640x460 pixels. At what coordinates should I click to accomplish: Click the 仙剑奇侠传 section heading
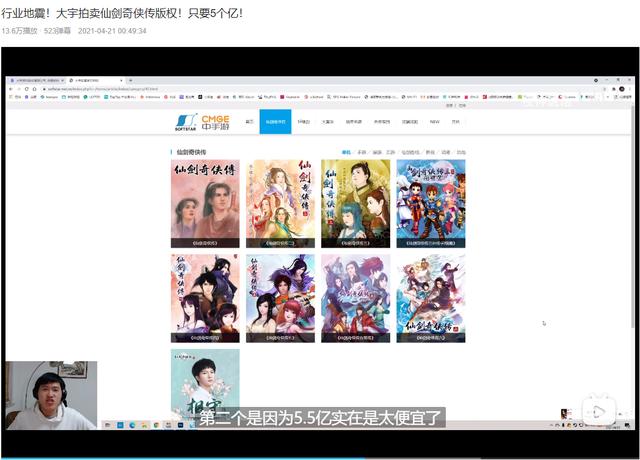click(191, 152)
